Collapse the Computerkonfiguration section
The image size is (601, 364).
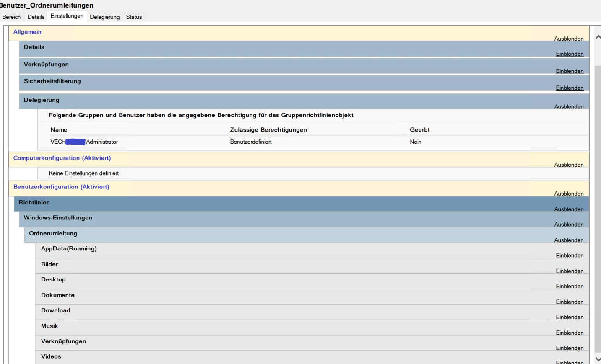pos(569,165)
